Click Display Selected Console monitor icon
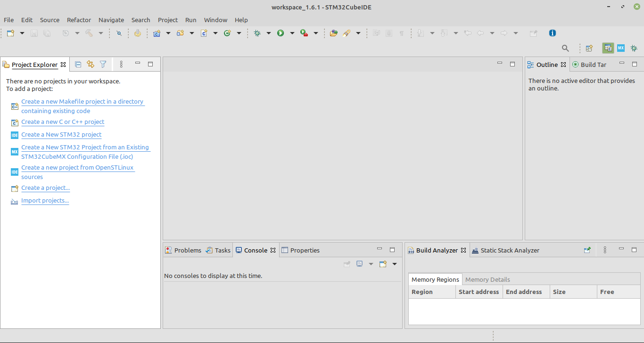The image size is (644, 343). pos(360,264)
